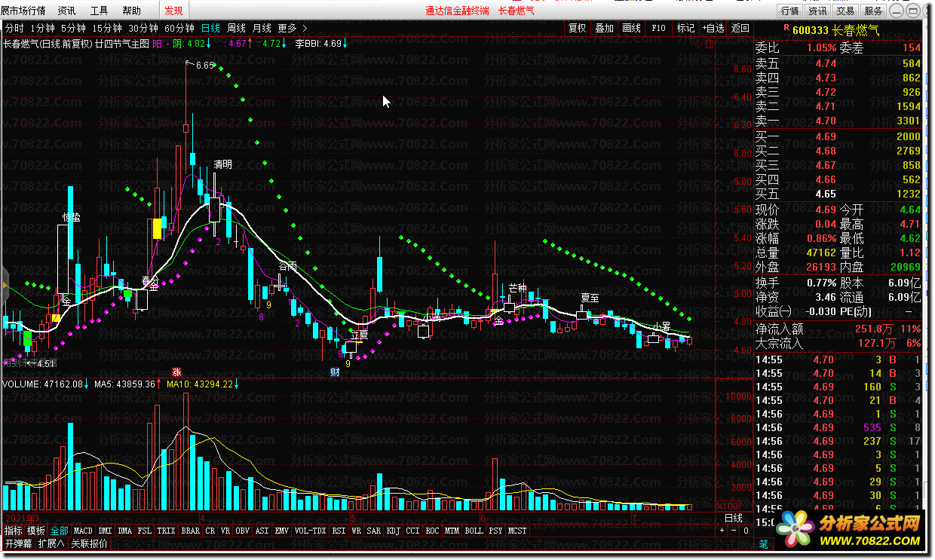Switch sub-chart to BRAR indicator
Image resolution: width=935 pixels, height=560 pixels.
coord(191,531)
